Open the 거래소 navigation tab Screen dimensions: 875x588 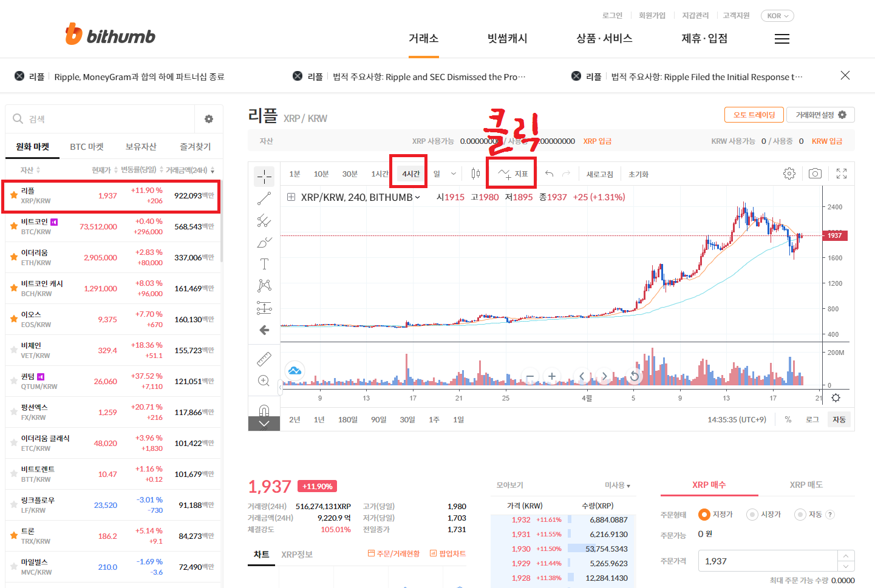(x=424, y=38)
